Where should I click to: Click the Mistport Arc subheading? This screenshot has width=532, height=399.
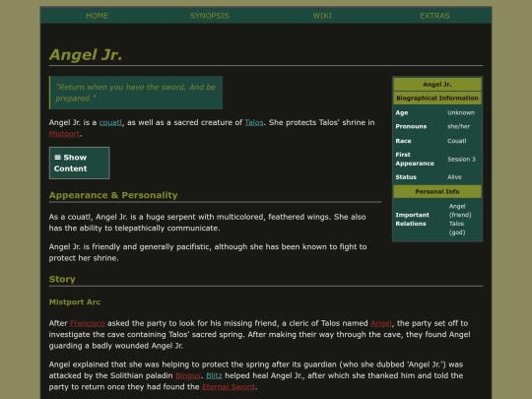point(75,302)
